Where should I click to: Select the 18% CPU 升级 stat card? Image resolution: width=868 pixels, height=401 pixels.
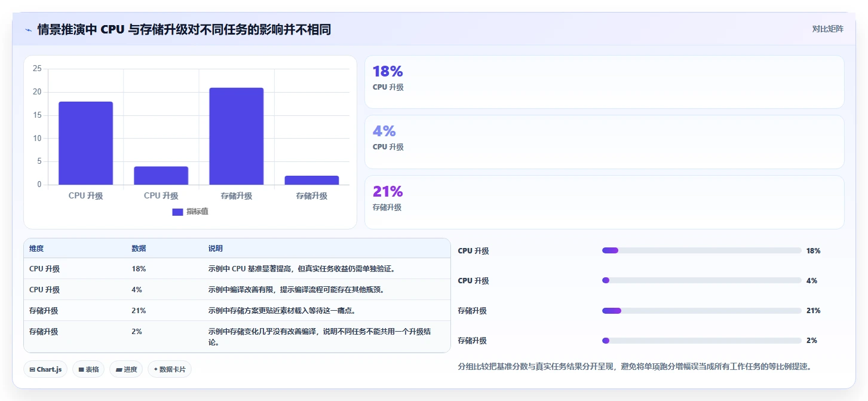604,82
